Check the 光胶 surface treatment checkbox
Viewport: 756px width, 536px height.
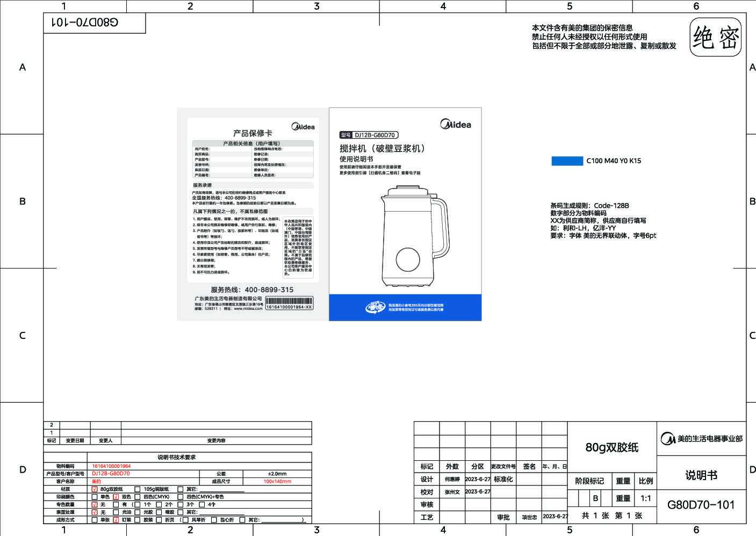pos(138,512)
